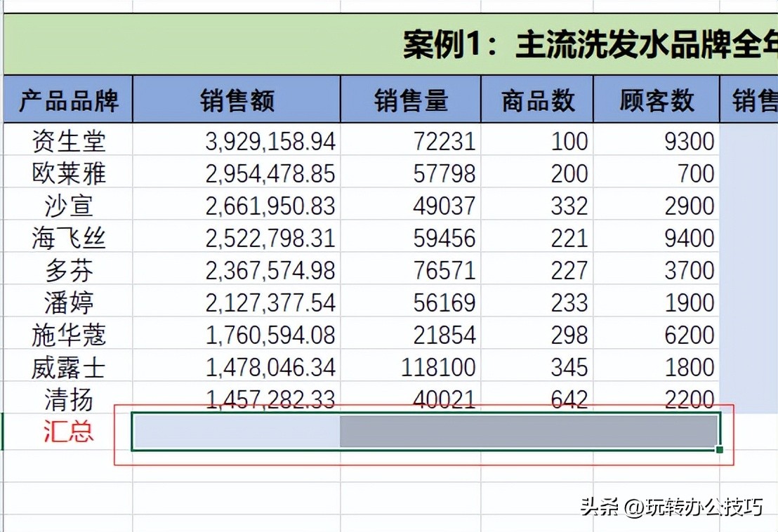Select product count cell 227
The width and height of the screenshot is (778, 532).
pyautogui.click(x=537, y=269)
